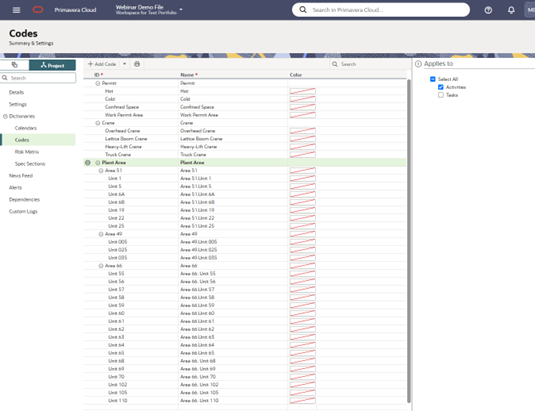Click the search icon in codes table toolbar
535x411 pixels.
[335, 64]
